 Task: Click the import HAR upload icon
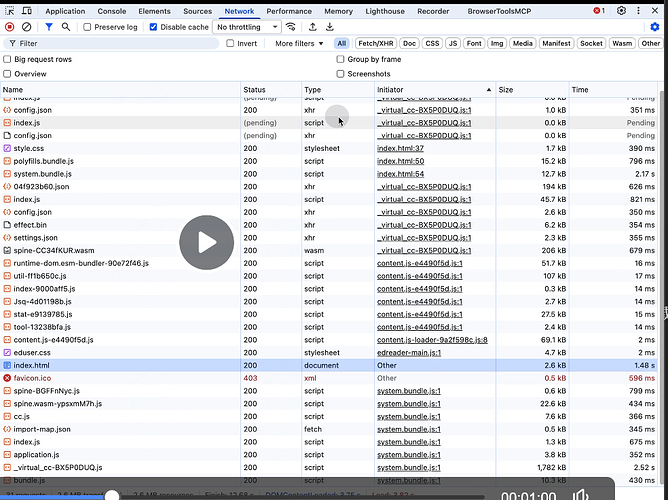pos(313,27)
